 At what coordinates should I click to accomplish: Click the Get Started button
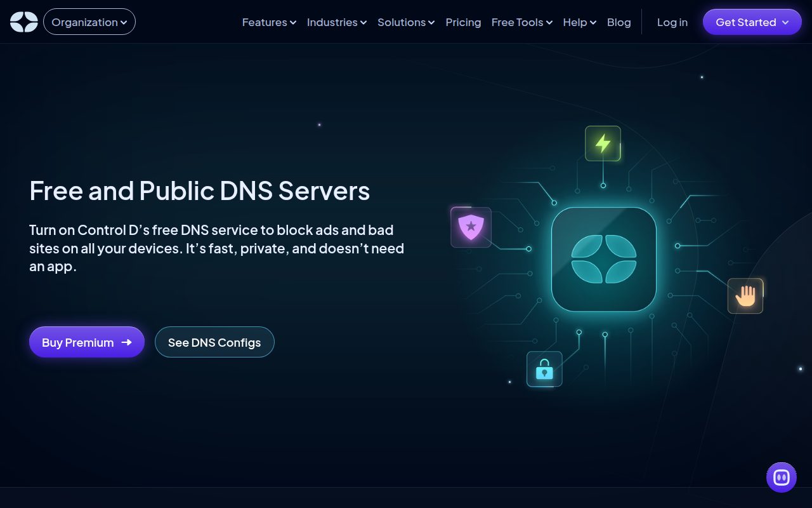pyautogui.click(x=752, y=22)
